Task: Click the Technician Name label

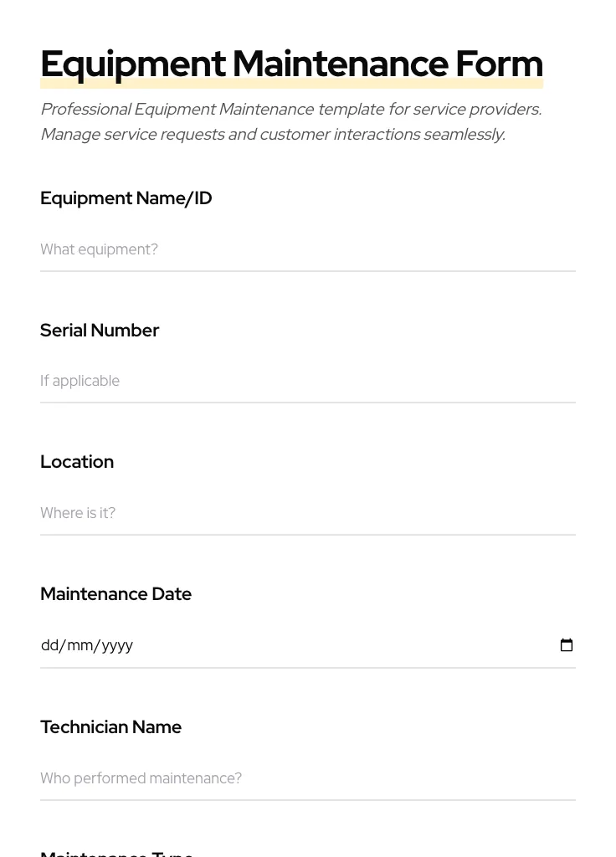Action: (x=110, y=727)
